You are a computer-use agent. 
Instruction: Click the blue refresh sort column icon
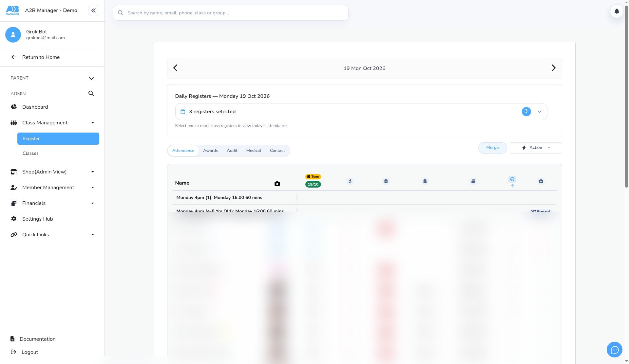[x=512, y=179]
